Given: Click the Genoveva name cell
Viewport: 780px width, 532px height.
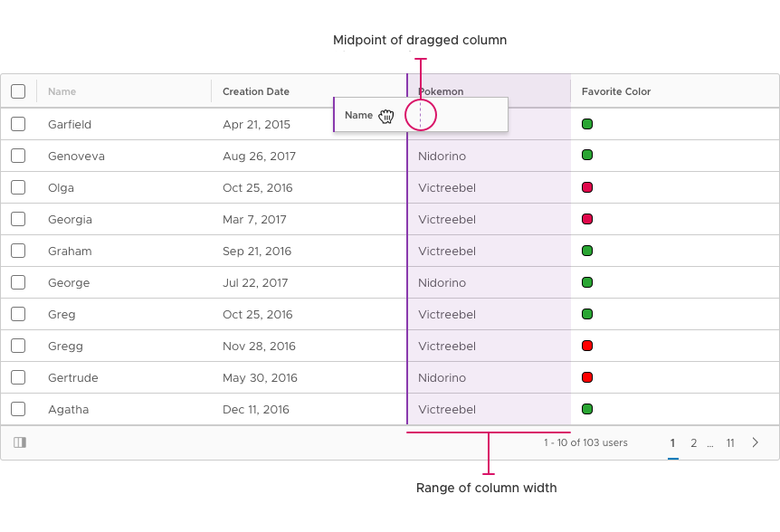Looking at the screenshot, I should [76, 157].
